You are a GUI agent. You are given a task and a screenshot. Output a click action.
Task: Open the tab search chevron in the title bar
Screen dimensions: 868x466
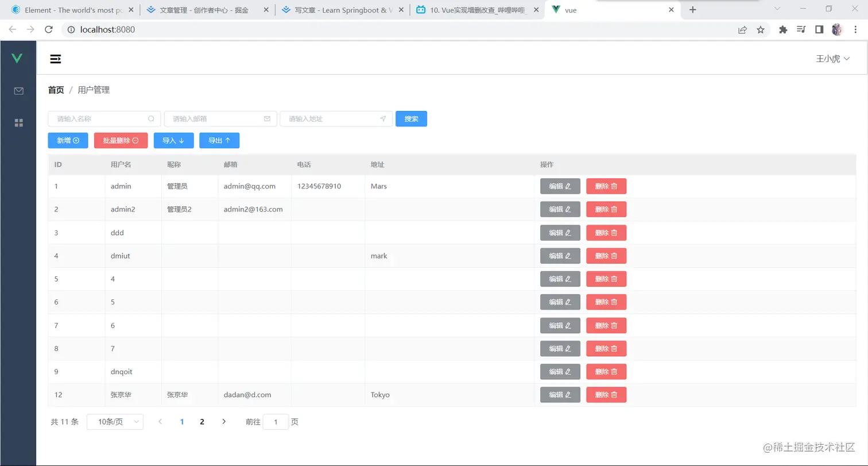[x=777, y=9]
